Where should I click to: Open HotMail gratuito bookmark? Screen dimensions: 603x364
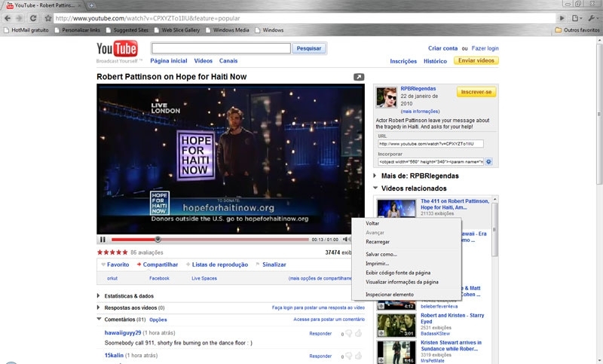tap(26, 30)
